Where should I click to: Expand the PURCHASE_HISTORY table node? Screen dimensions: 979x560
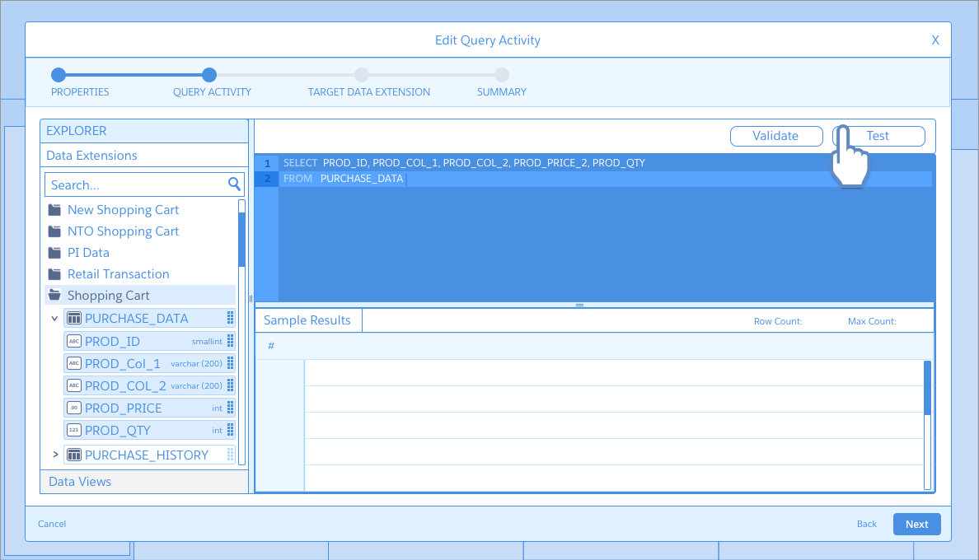[55, 455]
